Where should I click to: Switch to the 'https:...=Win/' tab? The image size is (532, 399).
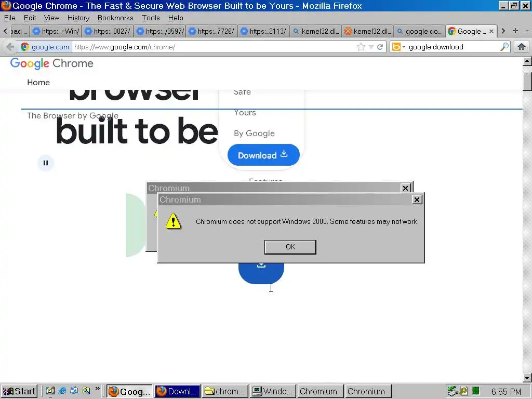[x=56, y=31]
